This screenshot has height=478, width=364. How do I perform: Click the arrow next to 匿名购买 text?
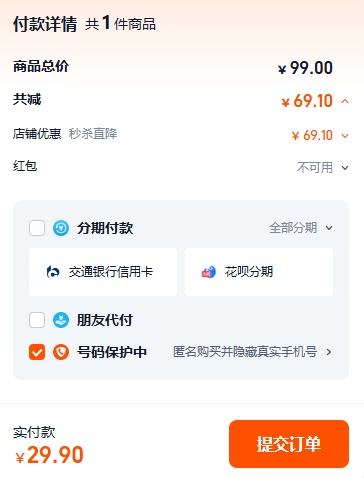coord(329,352)
